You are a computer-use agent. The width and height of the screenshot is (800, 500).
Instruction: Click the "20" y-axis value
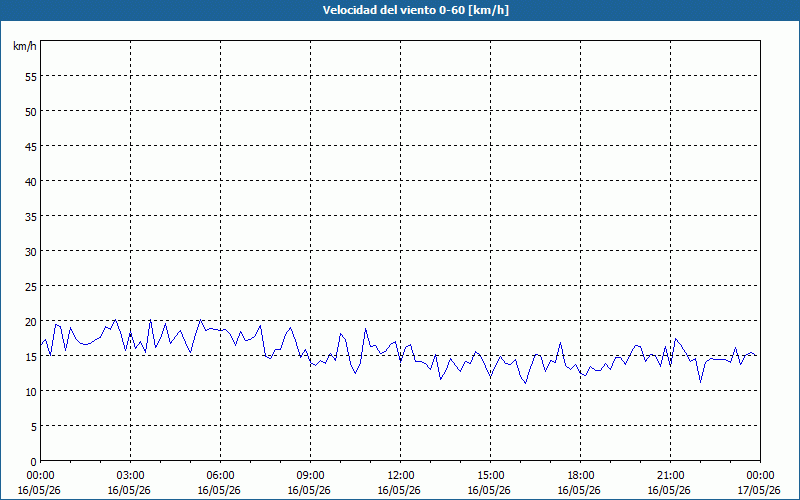[x=31, y=321]
